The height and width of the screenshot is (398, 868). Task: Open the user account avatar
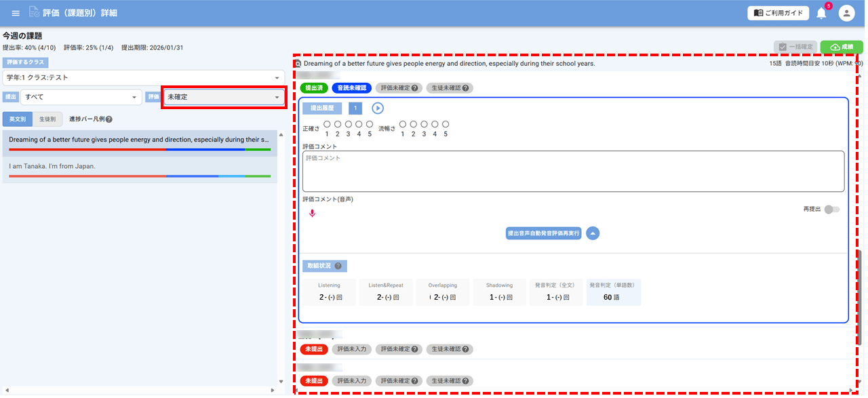point(846,13)
